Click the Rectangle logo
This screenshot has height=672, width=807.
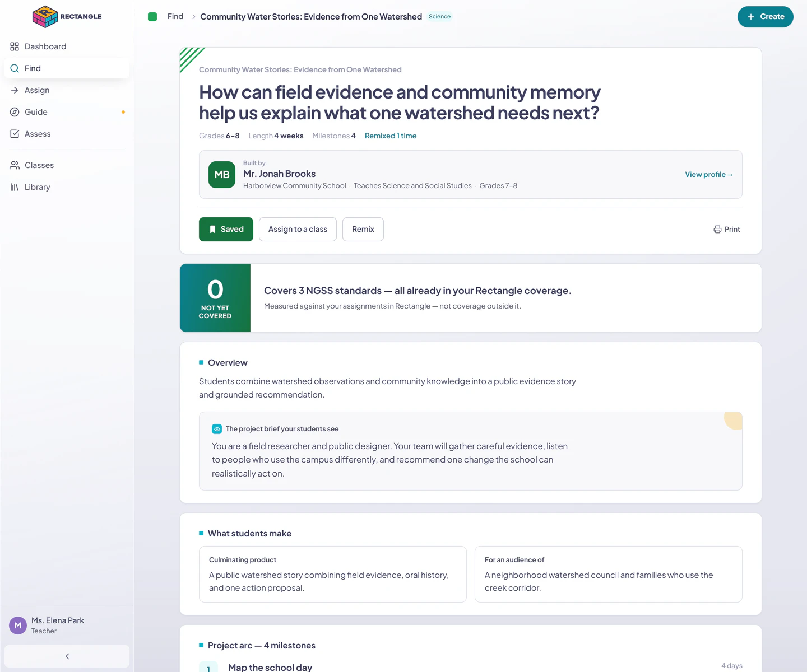67,17
